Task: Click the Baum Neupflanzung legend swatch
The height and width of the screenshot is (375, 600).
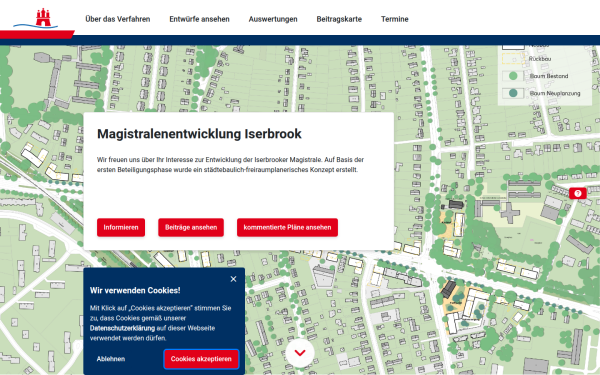Action: tap(513, 93)
